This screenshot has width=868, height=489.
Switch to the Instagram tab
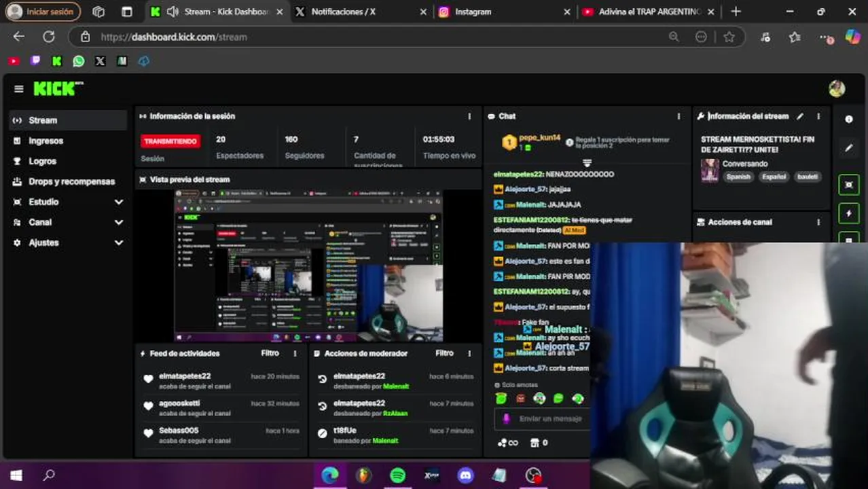click(504, 12)
